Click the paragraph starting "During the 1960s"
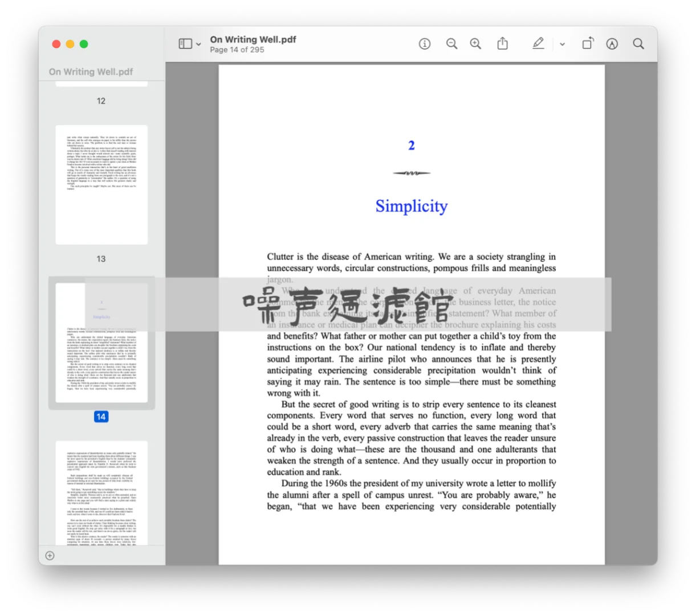696x616 pixels. (x=412, y=495)
